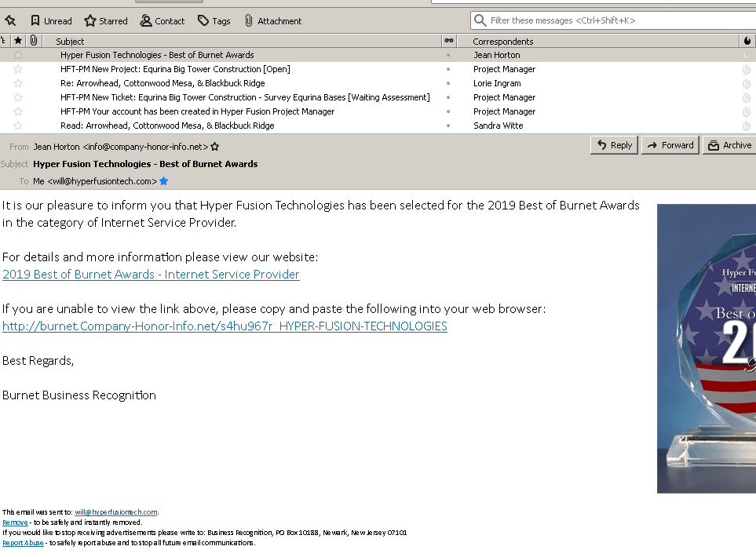Star the HFT-PM New Project message
The width and height of the screenshot is (756, 557).
click(x=18, y=69)
